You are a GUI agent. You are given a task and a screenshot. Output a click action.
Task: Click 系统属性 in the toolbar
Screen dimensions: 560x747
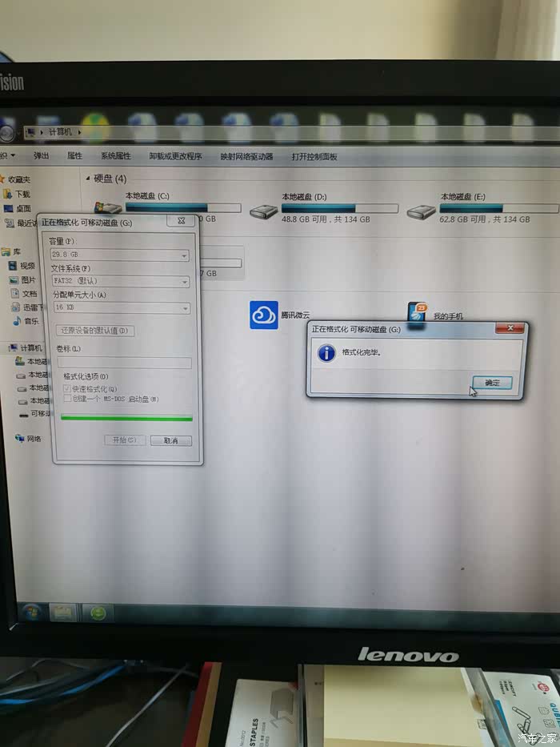[116, 156]
